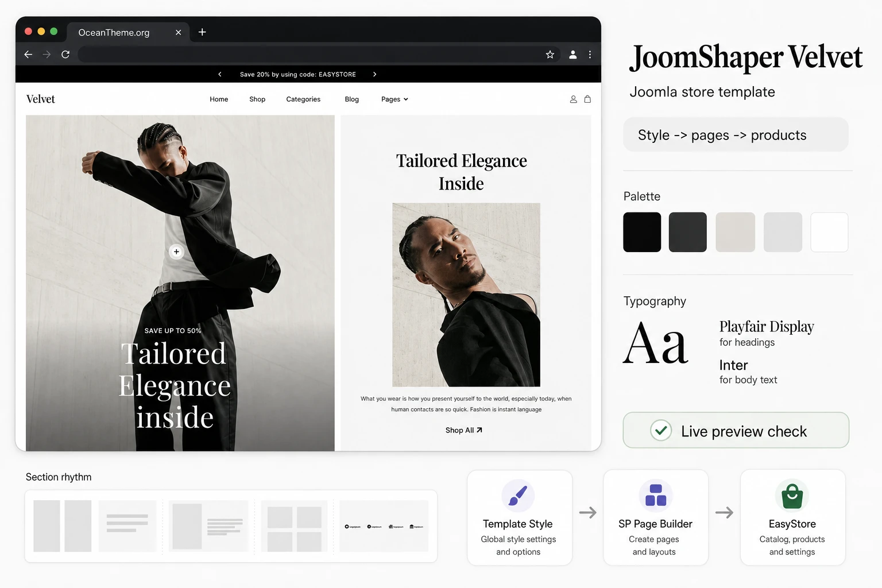
Task: Open the browser profile icon
Action: 572,55
